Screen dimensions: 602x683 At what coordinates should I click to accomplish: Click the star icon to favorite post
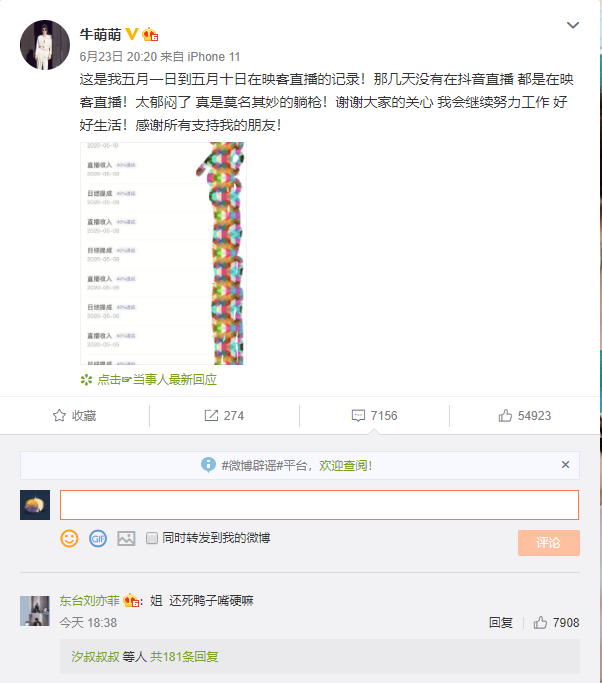click(59, 416)
